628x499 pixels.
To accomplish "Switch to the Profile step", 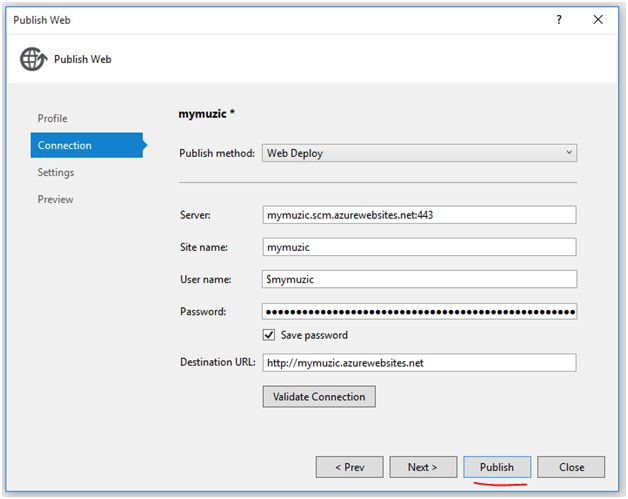I will coord(53,119).
